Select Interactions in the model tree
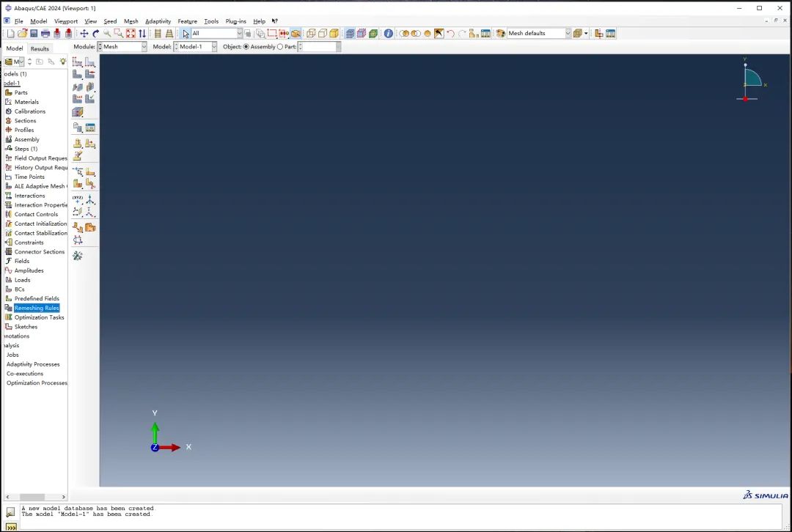 coord(29,196)
